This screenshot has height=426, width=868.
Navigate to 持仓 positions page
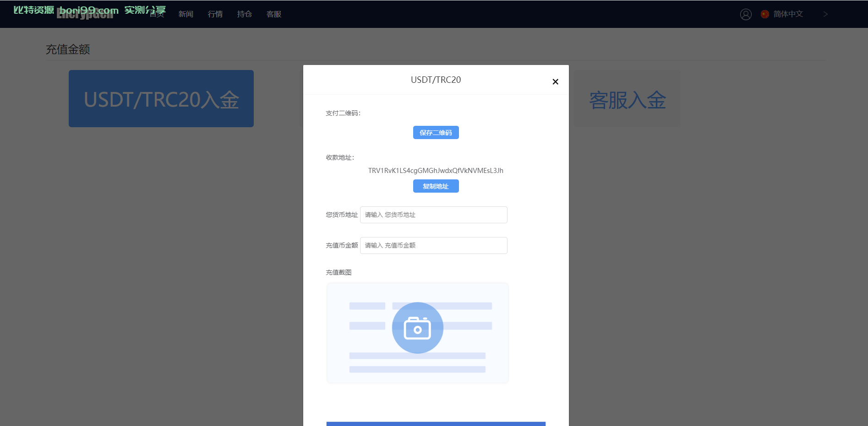click(245, 14)
